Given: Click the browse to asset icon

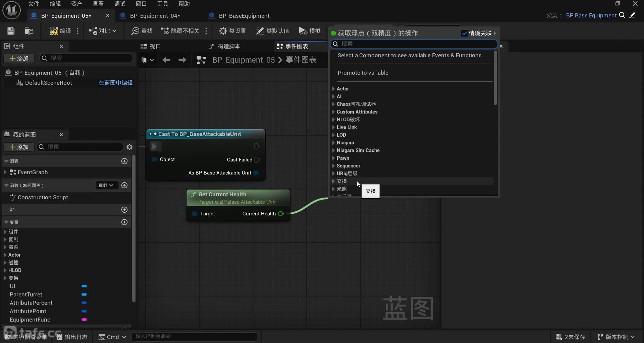Looking at the screenshot, I should pos(29,31).
